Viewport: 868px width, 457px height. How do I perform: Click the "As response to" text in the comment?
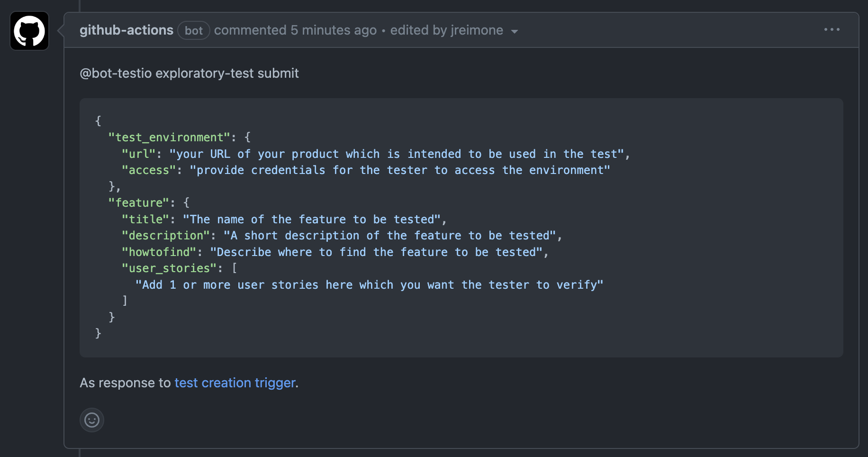coord(125,383)
